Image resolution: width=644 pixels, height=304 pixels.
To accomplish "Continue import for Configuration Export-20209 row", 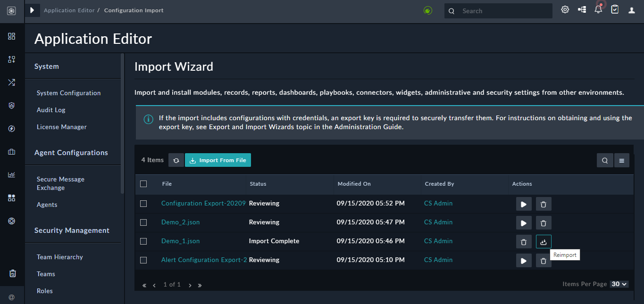I will (x=524, y=204).
